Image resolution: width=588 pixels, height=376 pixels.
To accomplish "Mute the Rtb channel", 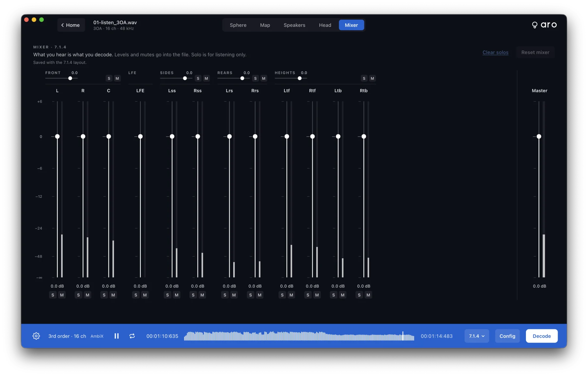I will pos(368,295).
